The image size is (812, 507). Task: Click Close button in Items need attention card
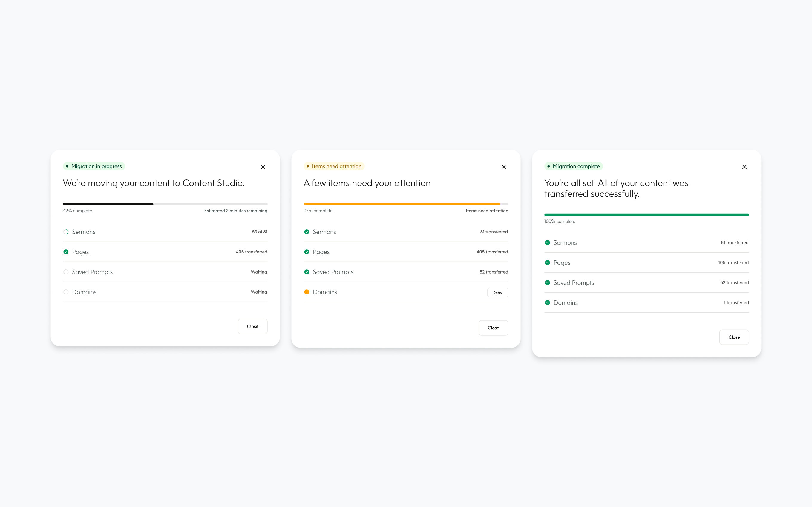tap(493, 328)
